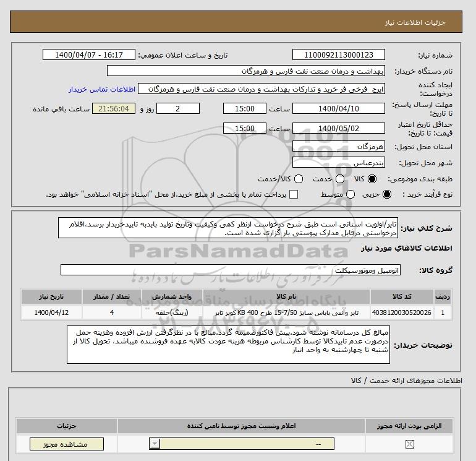Click the general need description text box
The width and height of the screenshot is (476, 461).
[228, 228]
